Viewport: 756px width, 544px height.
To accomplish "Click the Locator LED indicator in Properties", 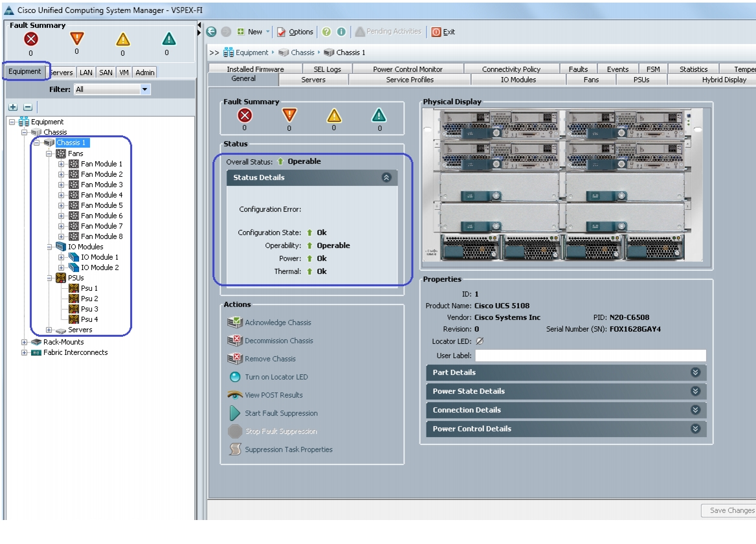I will click(x=479, y=341).
